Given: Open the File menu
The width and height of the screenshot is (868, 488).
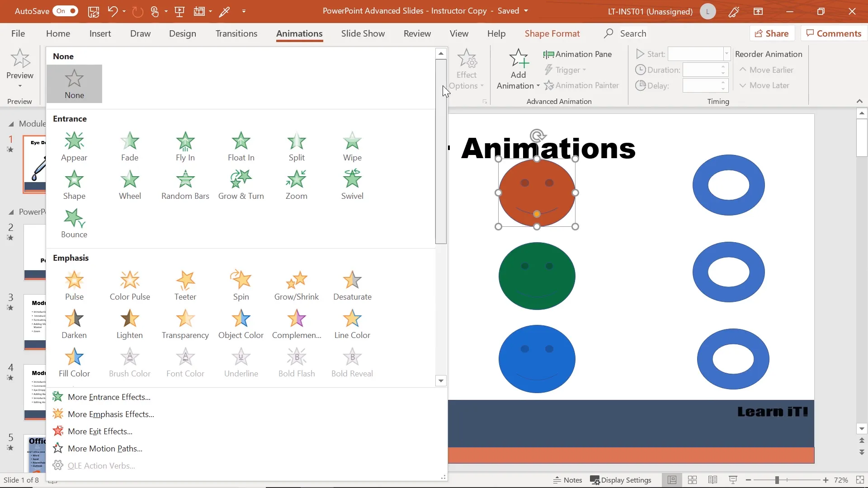Looking at the screenshot, I should click(x=18, y=33).
